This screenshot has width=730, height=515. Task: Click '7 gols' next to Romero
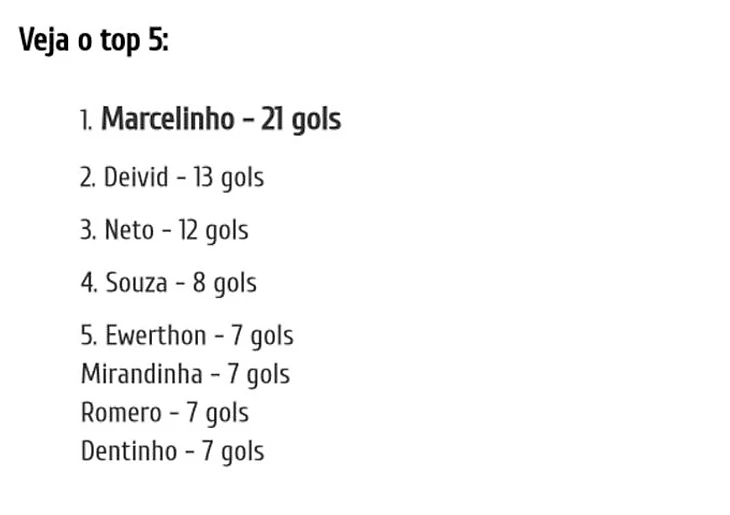[217, 414]
